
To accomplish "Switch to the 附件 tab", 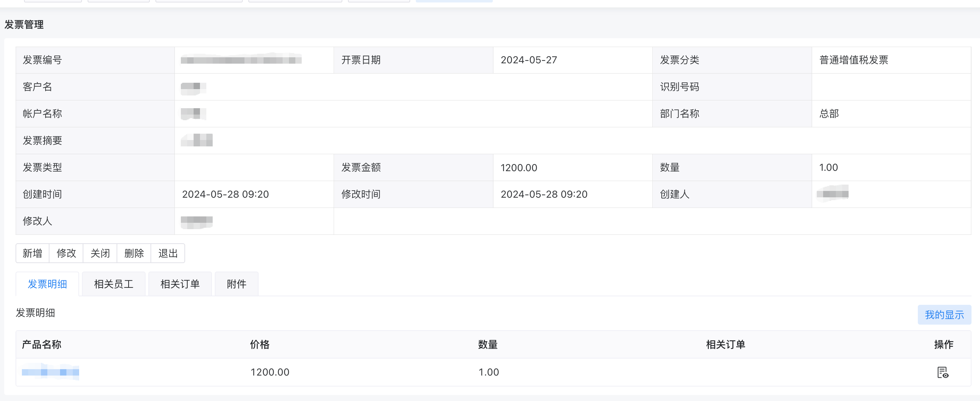I will click(x=236, y=284).
